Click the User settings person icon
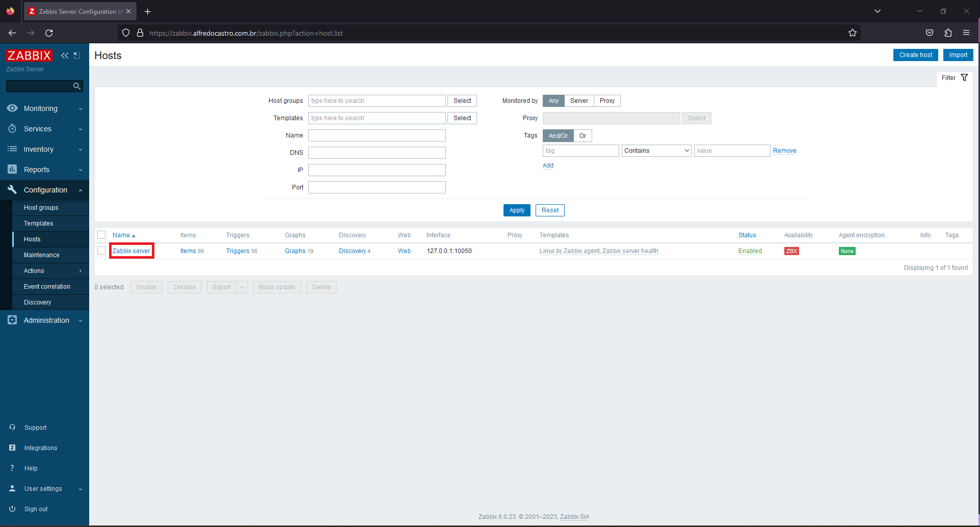 point(12,488)
